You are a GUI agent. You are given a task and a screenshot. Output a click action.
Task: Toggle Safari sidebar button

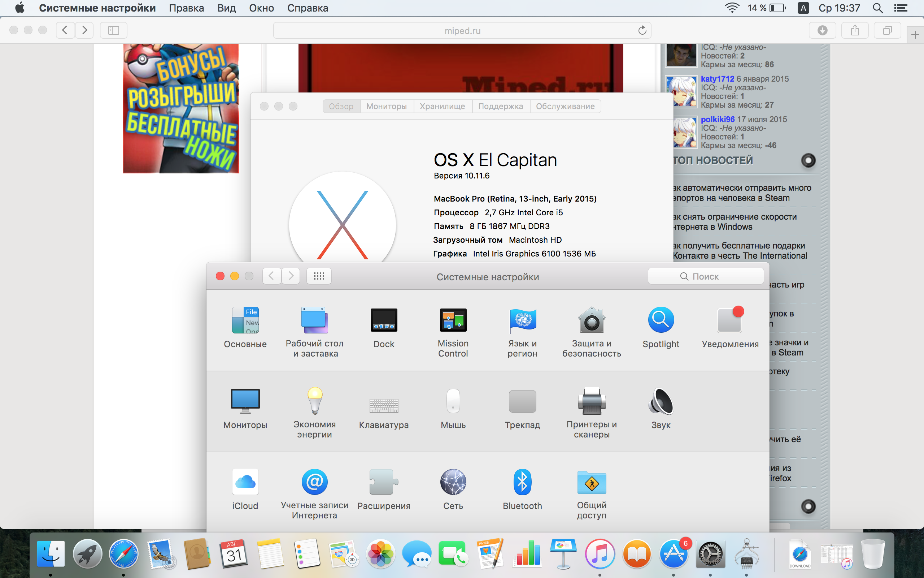113,30
